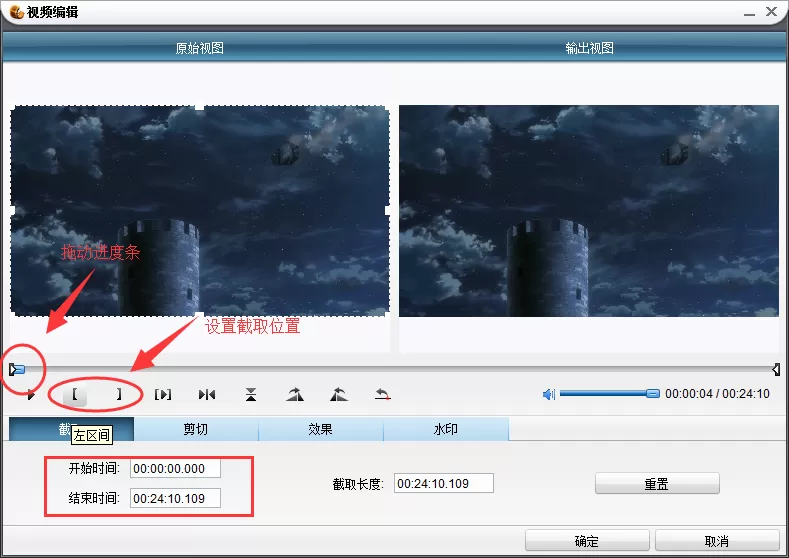Screen dimensions: 789x558
Task: Click the original view video preview
Action: pyautogui.click(x=200, y=211)
